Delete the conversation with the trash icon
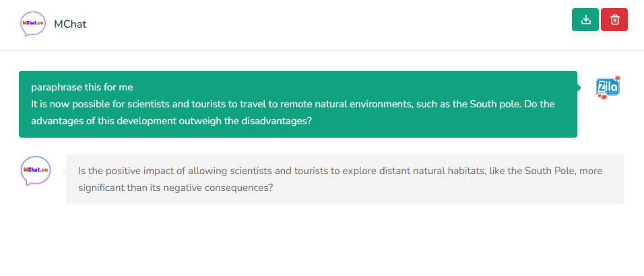The image size is (644, 276). coord(614,20)
